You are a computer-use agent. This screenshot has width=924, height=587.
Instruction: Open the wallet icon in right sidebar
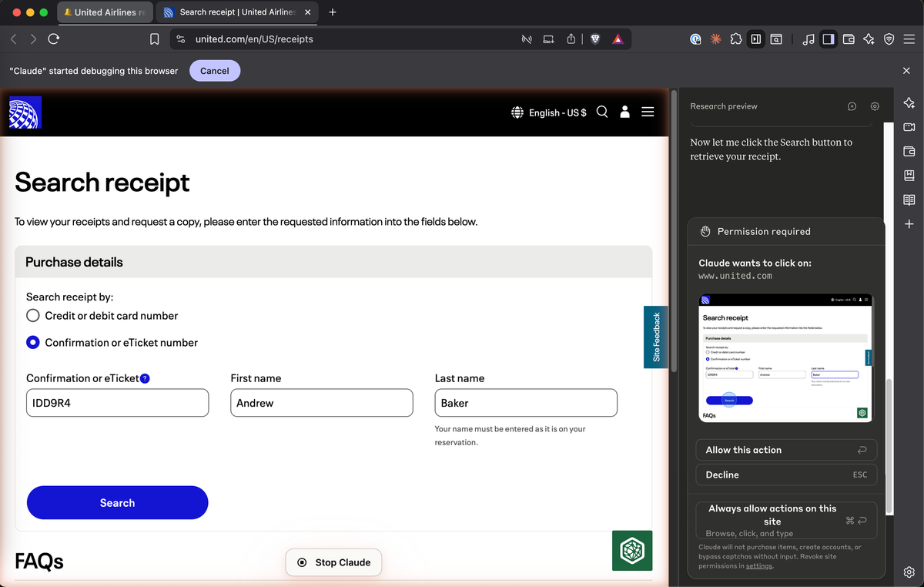[x=909, y=151]
